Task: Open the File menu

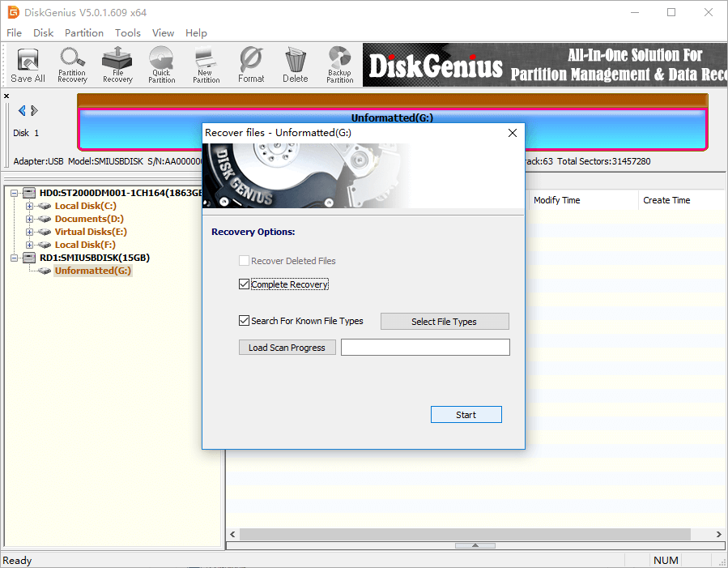Action: [x=14, y=33]
